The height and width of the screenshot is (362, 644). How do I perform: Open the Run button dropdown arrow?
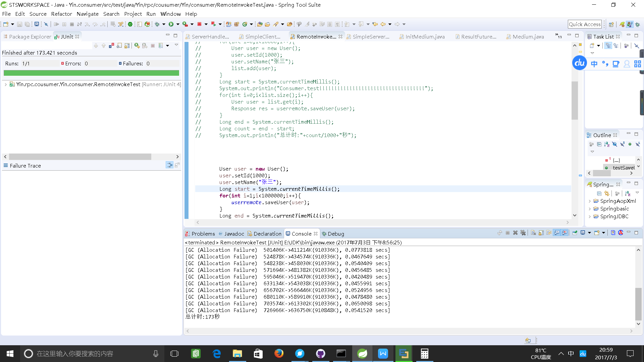click(178, 24)
